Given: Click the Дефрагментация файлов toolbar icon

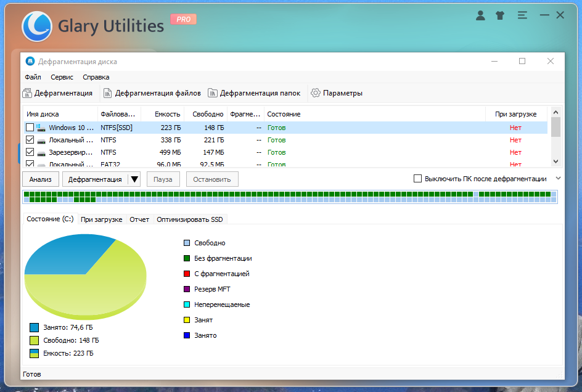Looking at the screenshot, I should point(107,93).
